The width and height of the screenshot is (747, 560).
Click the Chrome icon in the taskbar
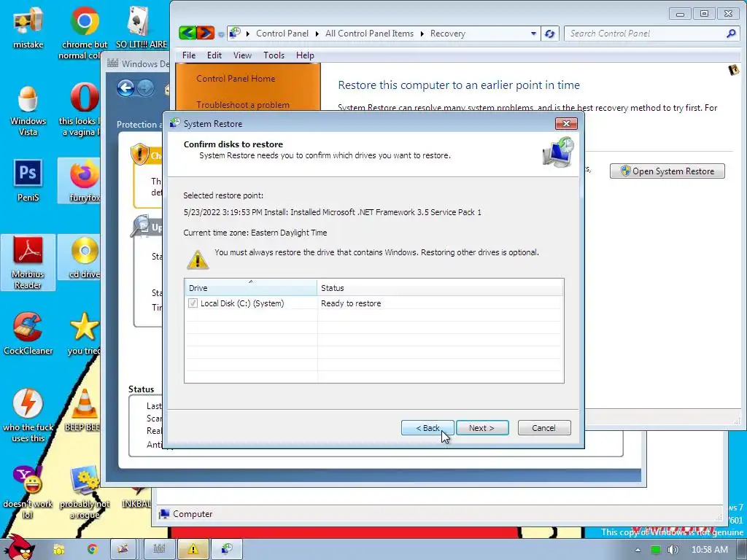point(92,550)
